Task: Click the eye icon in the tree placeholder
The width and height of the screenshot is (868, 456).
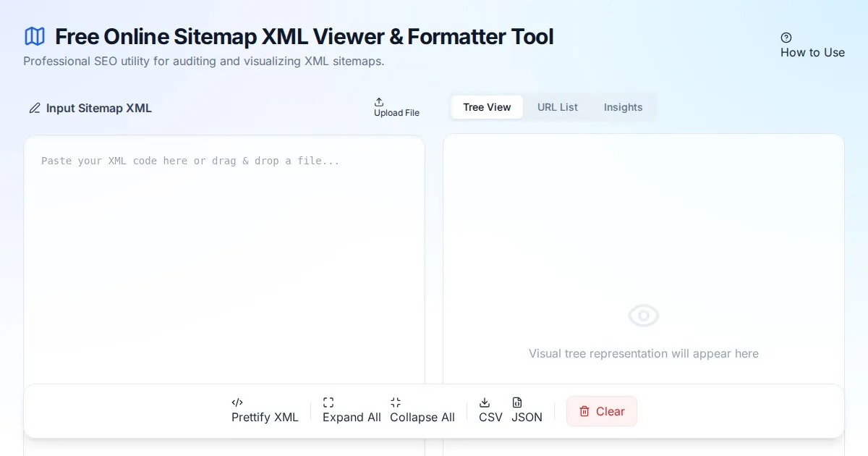Action: coord(644,316)
